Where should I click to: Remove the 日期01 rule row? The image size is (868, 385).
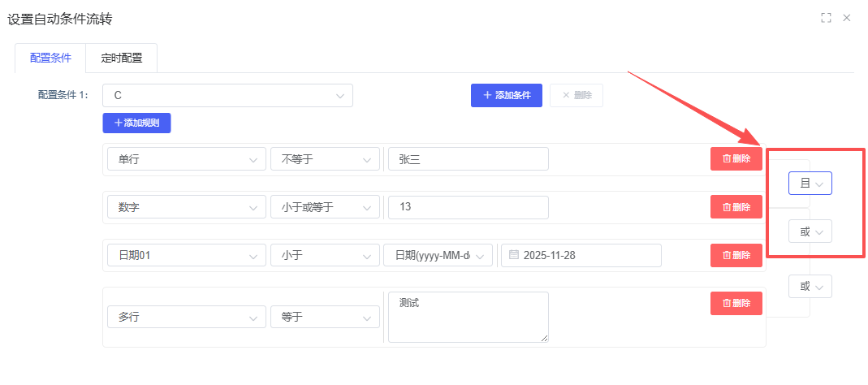point(736,255)
